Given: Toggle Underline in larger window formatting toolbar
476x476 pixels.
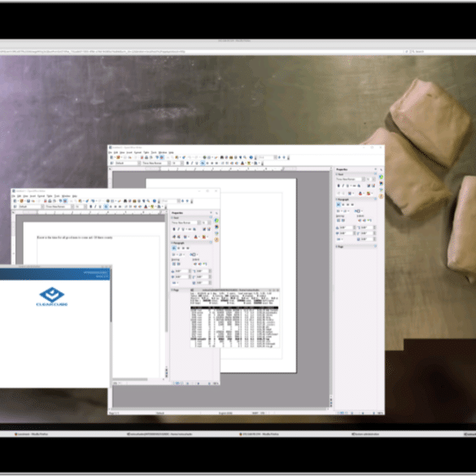Looking at the screenshot, I should coord(197,163).
